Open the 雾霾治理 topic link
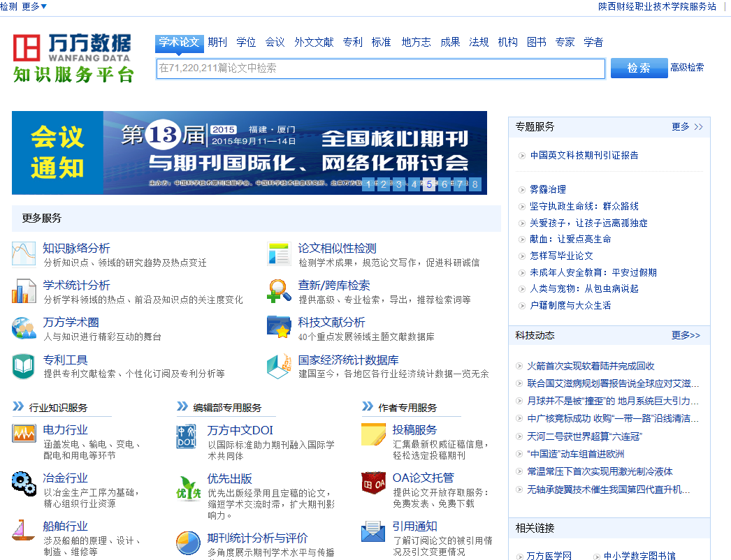Image resolution: width=731 pixels, height=560 pixels. (548, 189)
